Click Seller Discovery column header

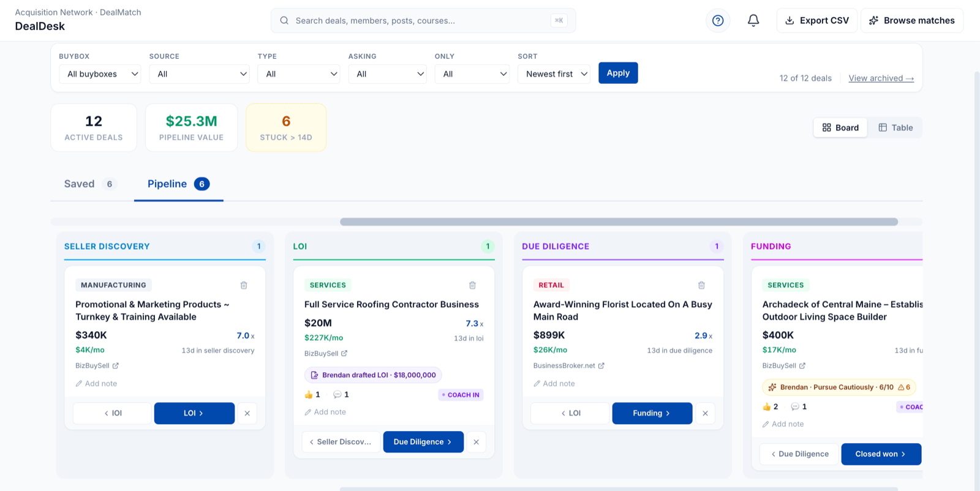pos(107,246)
